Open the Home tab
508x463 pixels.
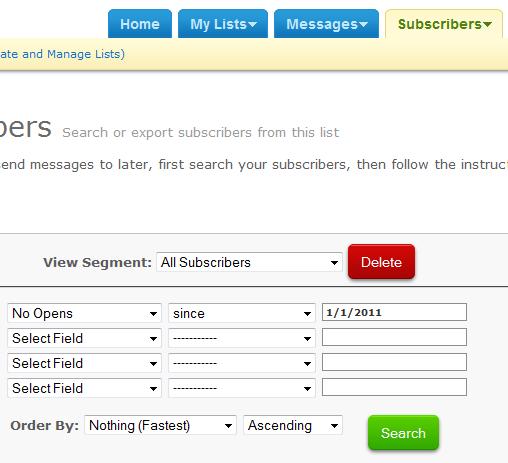pos(140,24)
